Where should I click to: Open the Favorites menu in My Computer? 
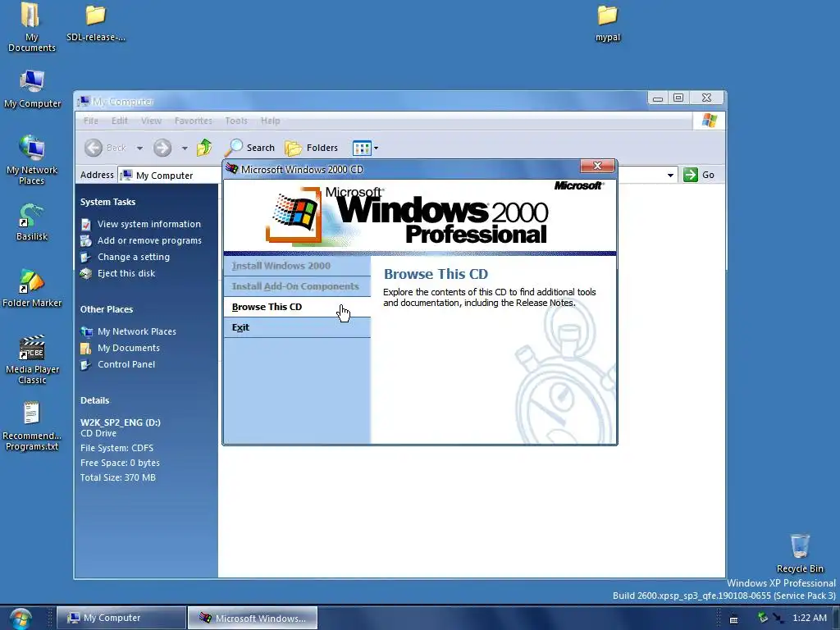point(194,121)
